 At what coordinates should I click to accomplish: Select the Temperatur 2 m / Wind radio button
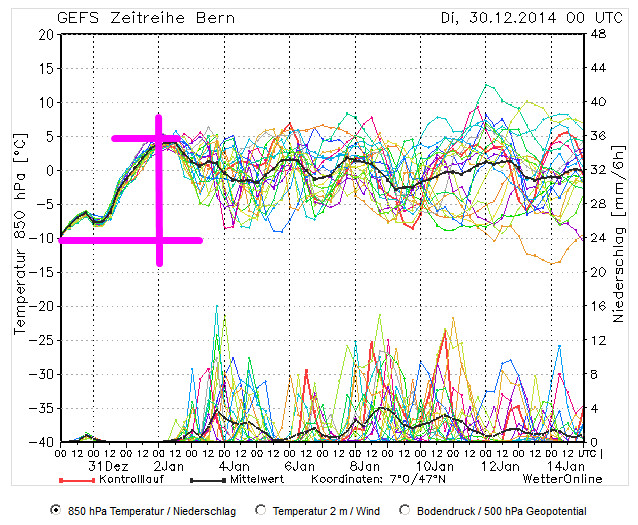262,510
